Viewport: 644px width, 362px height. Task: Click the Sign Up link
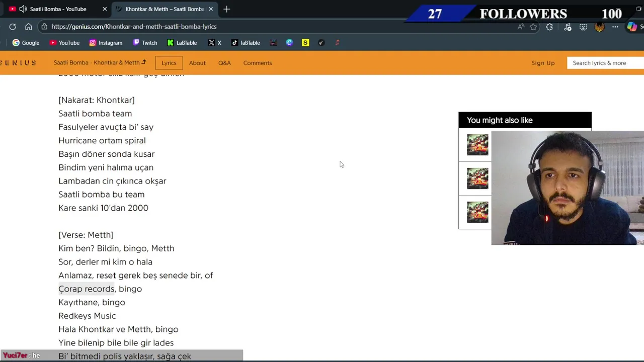point(543,63)
